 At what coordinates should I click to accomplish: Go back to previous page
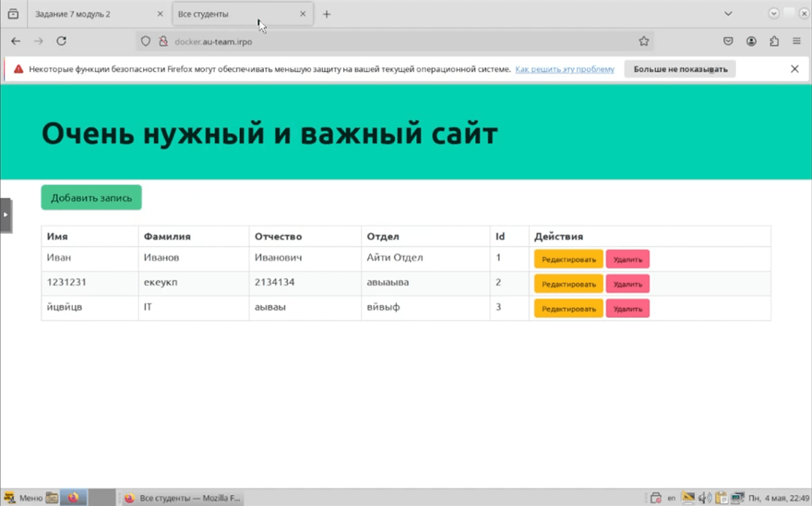[16, 41]
